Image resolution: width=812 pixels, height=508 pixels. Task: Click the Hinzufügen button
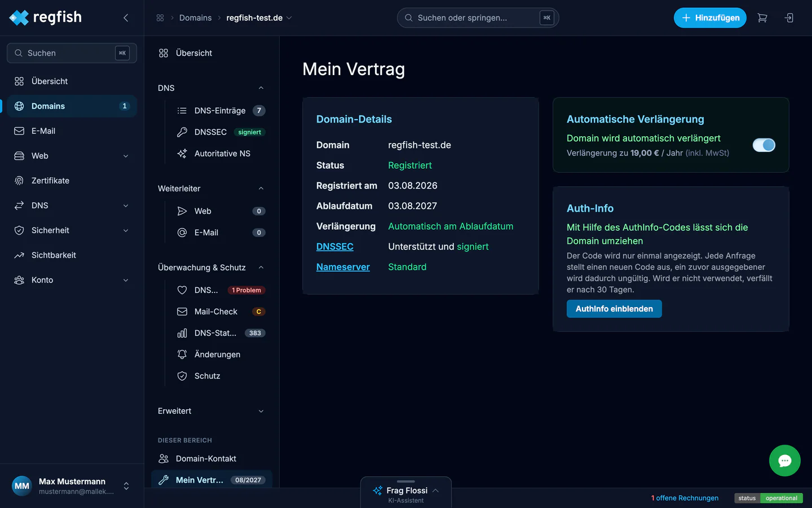710,18
